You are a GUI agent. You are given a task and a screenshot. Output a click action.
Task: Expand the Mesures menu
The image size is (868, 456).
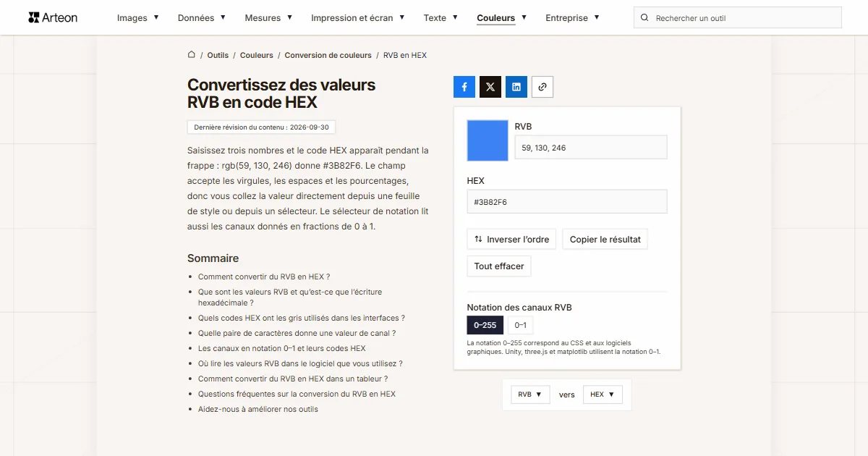tap(268, 18)
